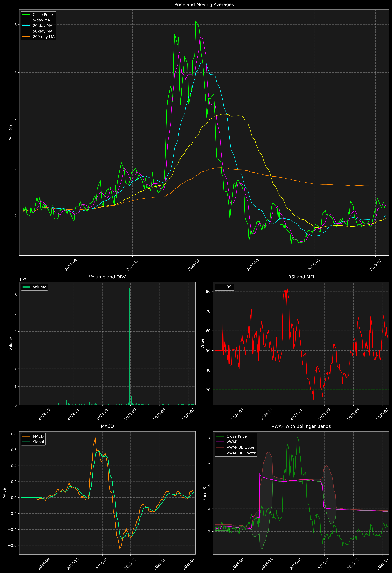Click the 'Value' y-axis label on the RSI chart
This screenshot has height=573, width=392.
[203, 343]
